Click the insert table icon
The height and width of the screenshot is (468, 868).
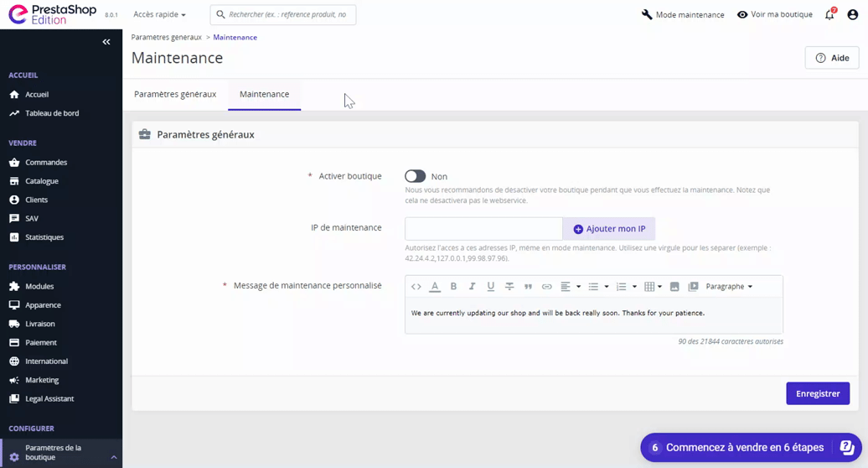click(649, 286)
